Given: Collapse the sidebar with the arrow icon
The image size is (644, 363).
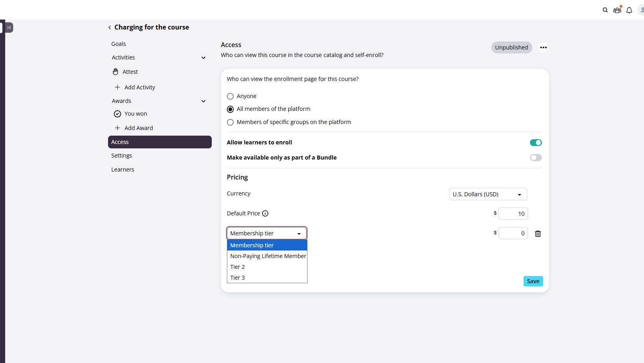Looking at the screenshot, I should coord(9,28).
